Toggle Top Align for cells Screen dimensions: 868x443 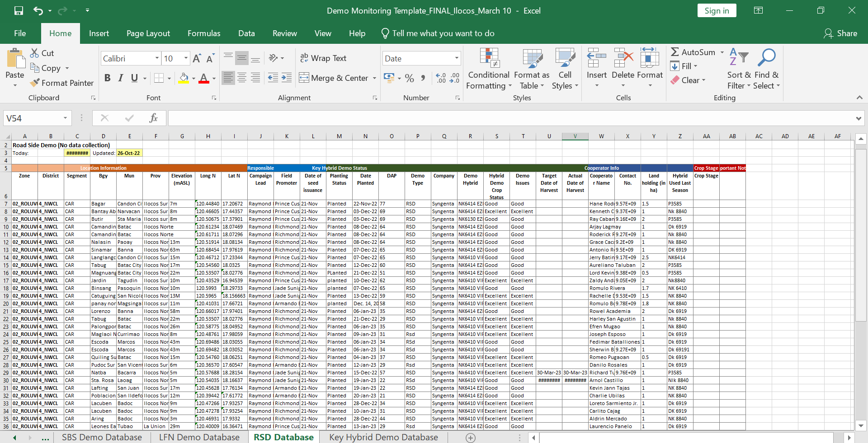point(228,58)
